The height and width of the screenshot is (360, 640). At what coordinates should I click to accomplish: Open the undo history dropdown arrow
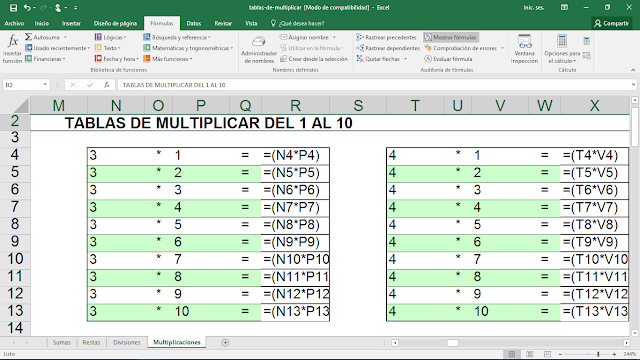pyautogui.click(x=35, y=8)
